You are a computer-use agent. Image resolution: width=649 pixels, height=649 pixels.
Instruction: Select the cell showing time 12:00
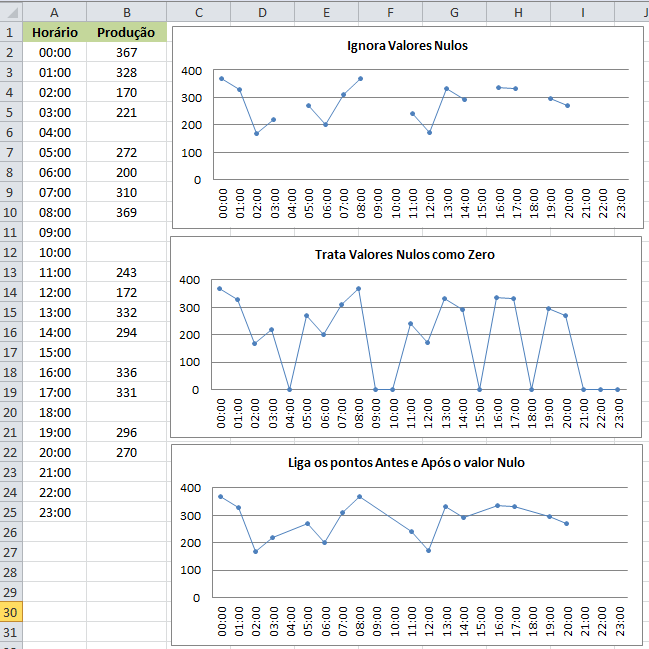pyautogui.click(x=54, y=292)
